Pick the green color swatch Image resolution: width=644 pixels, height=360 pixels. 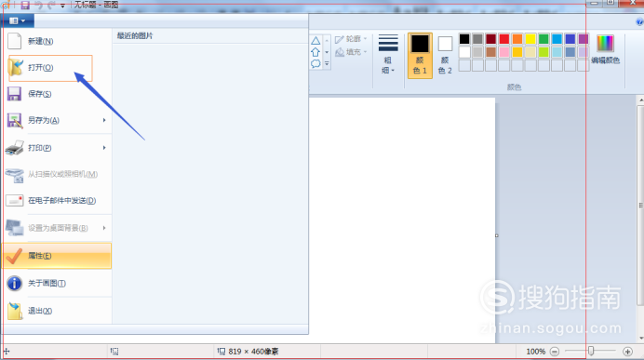point(543,39)
